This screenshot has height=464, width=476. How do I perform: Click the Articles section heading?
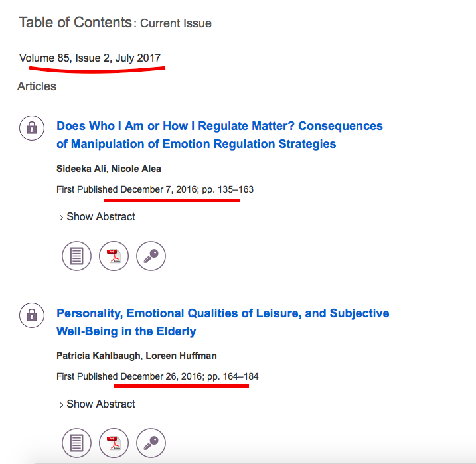(37, 86)
